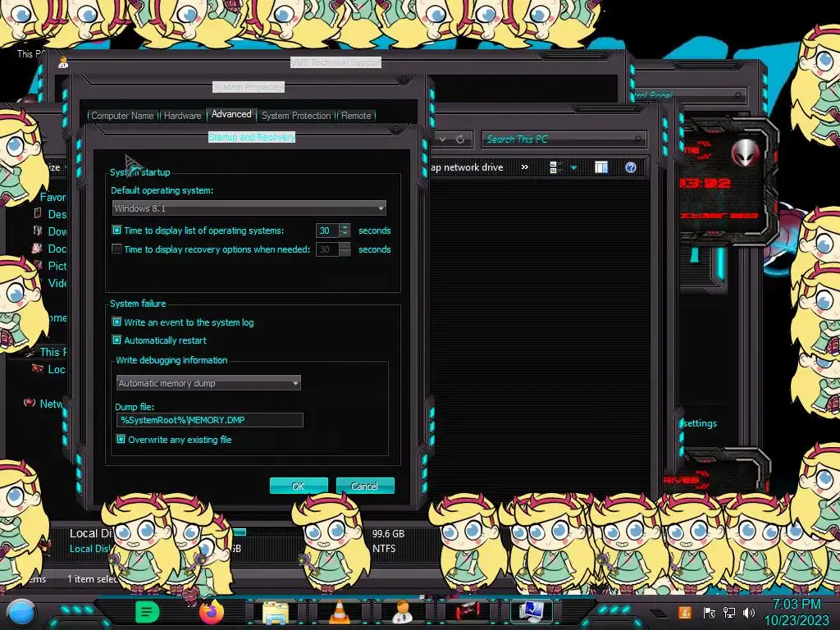Enable Time to display recovery options checkbox

116,249
